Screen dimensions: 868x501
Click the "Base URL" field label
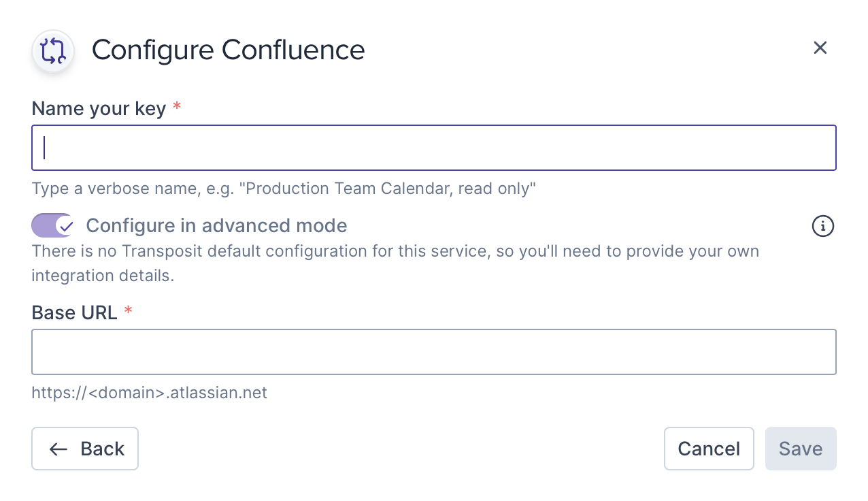[75, 312]
